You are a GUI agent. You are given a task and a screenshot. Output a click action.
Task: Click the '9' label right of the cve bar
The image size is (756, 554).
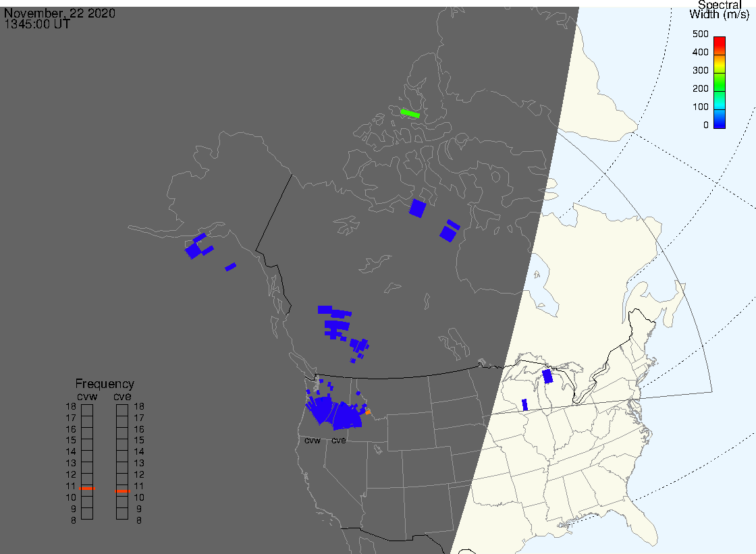(x=139, y=509)
